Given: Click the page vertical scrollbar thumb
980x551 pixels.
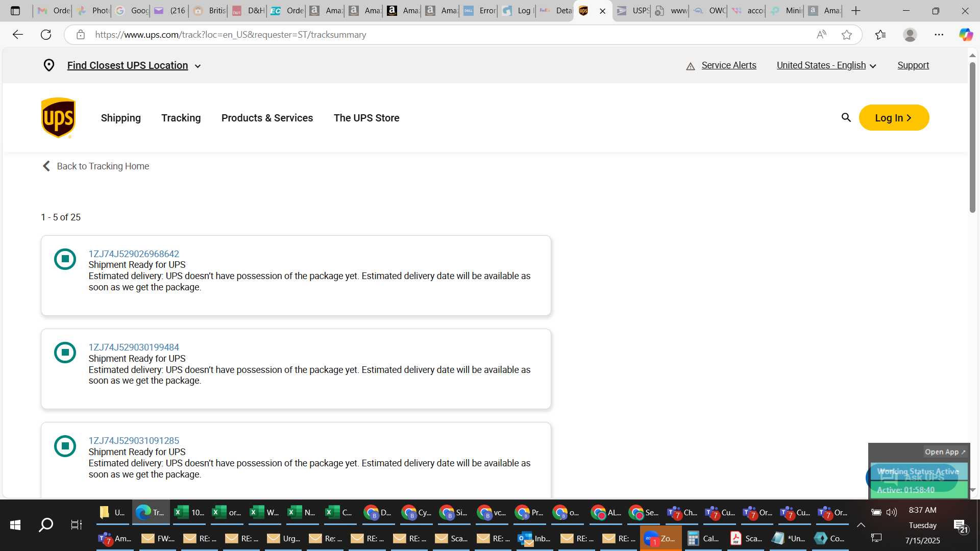Looking at the screenshot, I should click(972, 138).
